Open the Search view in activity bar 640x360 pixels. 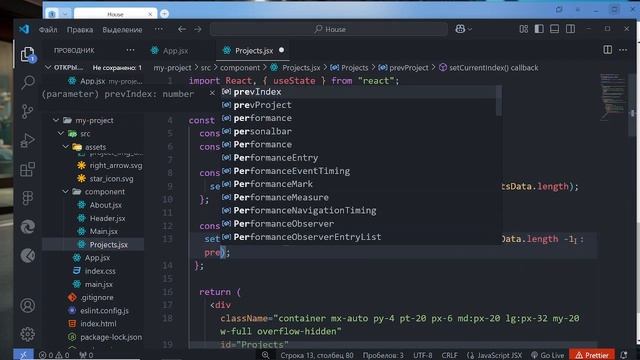27,82
